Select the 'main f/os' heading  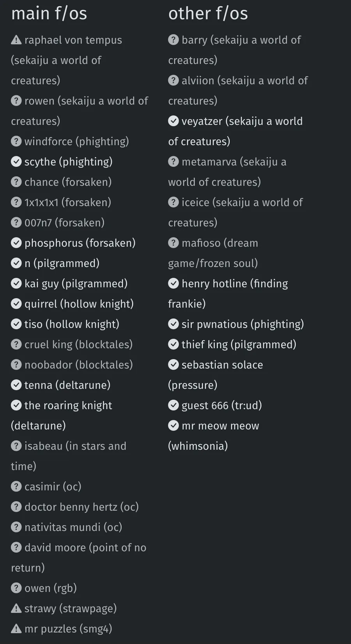(49, 13)
